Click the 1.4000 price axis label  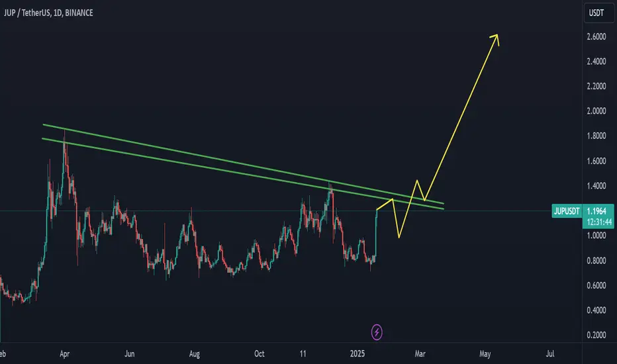point(596,186)
